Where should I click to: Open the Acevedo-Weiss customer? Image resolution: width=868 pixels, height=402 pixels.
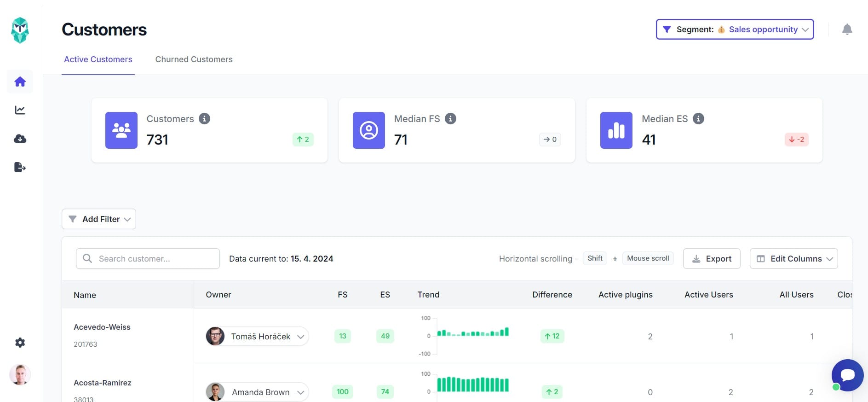tap(102, 327)
